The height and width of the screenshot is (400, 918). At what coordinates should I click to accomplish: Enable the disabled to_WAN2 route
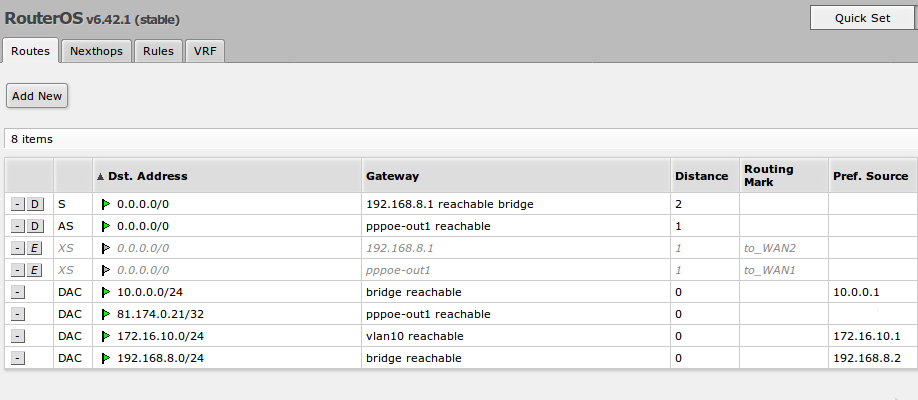coord(35,248)
